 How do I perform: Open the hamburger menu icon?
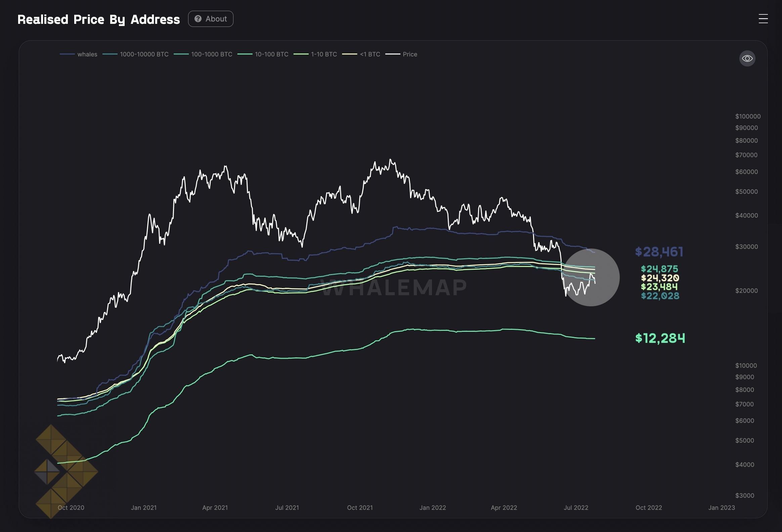click(x=763, y=19)
